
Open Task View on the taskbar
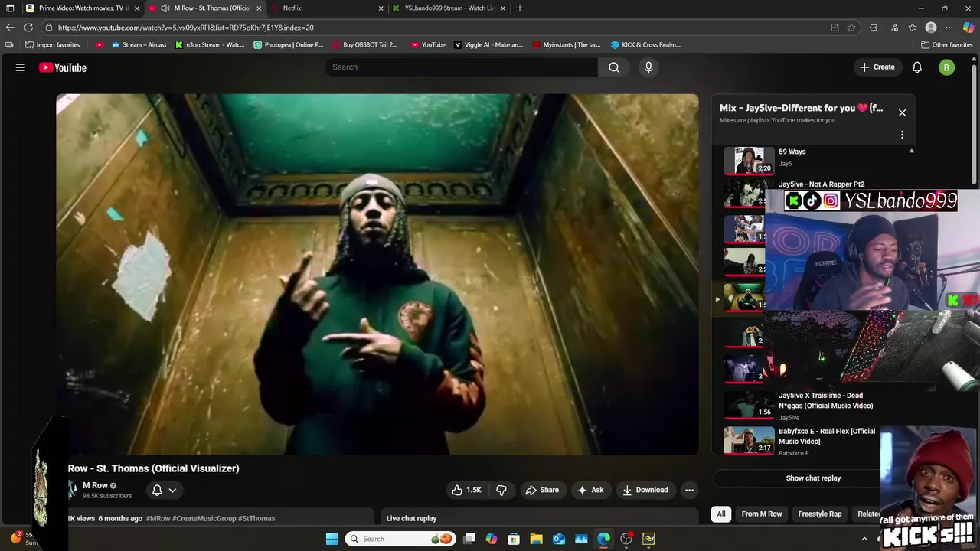click(x=469, y=539)
